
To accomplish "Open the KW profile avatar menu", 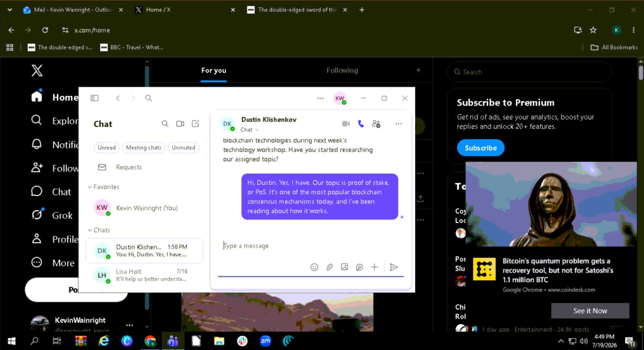I will point(340,98).
